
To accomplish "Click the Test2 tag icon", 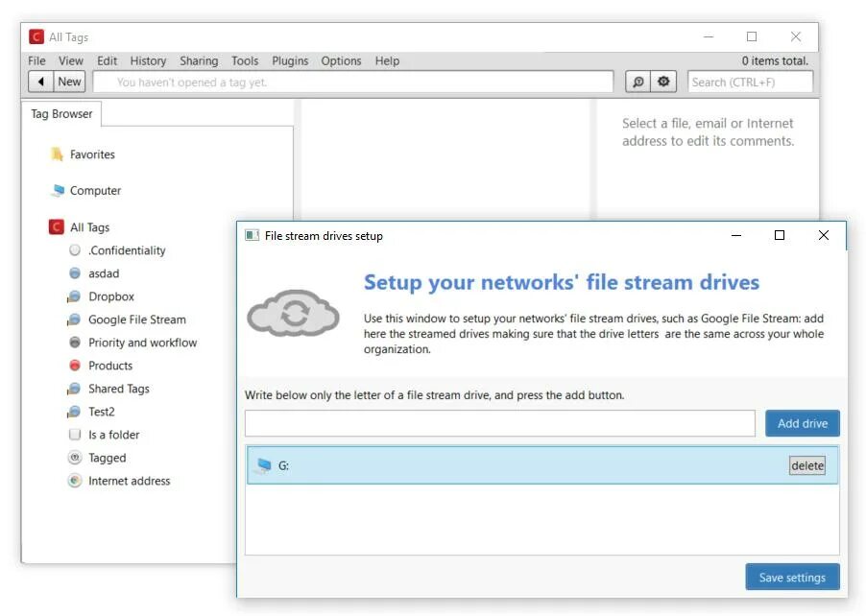I will [x=74, y=412].
